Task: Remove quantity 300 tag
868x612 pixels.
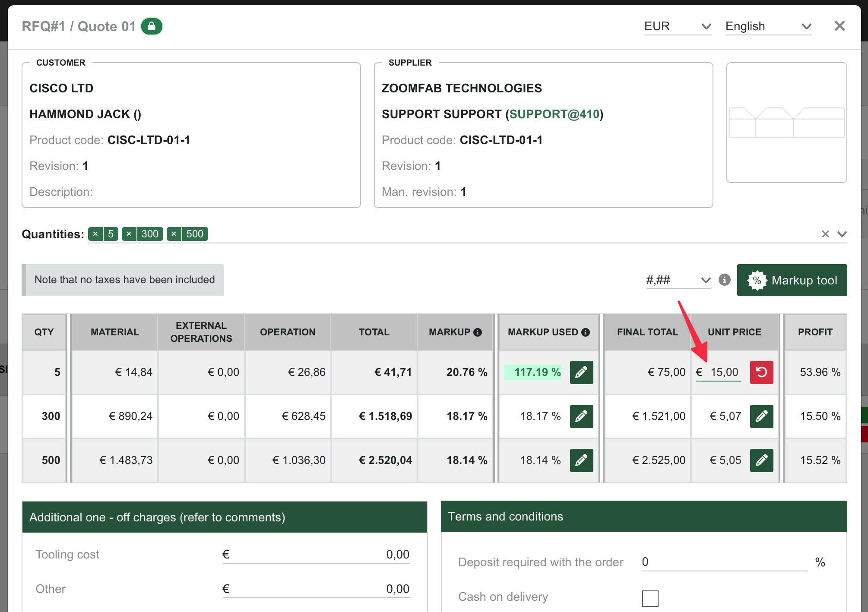Action: [x=129, y=234]
